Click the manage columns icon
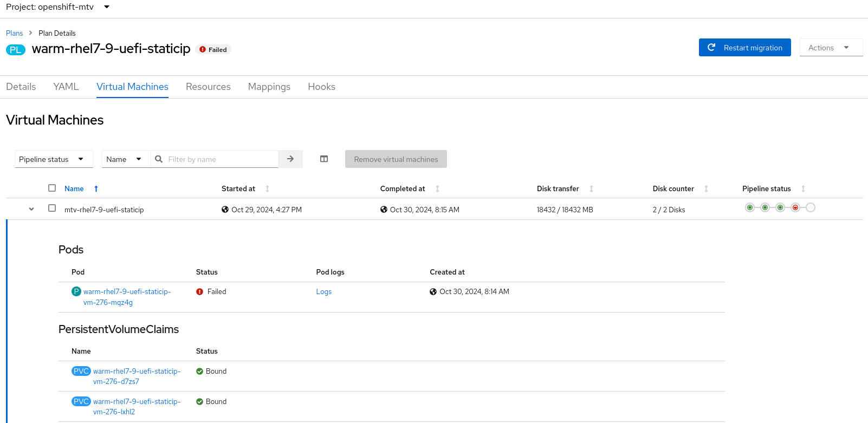 click(x=324, y=159)
